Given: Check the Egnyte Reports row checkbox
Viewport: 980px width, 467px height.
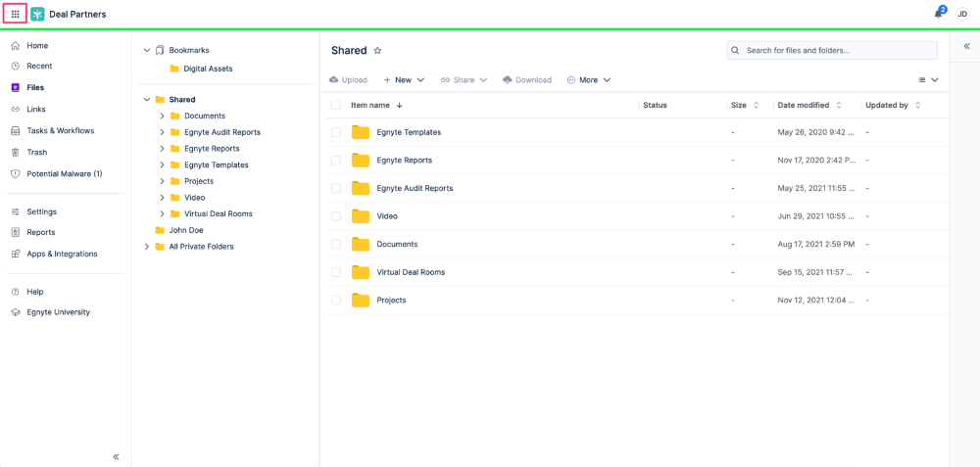Looking at the screenshot, I should click(x=336, y=161).
